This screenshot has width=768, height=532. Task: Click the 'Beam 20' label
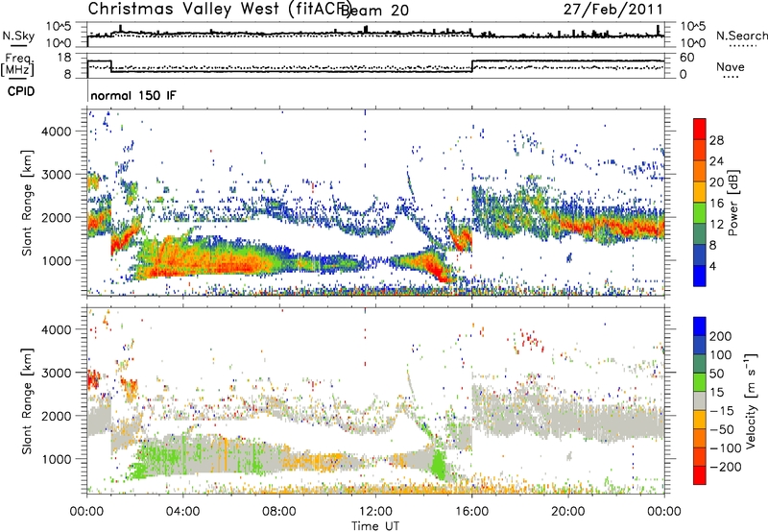pyautogui.click(x=374, y=11)
